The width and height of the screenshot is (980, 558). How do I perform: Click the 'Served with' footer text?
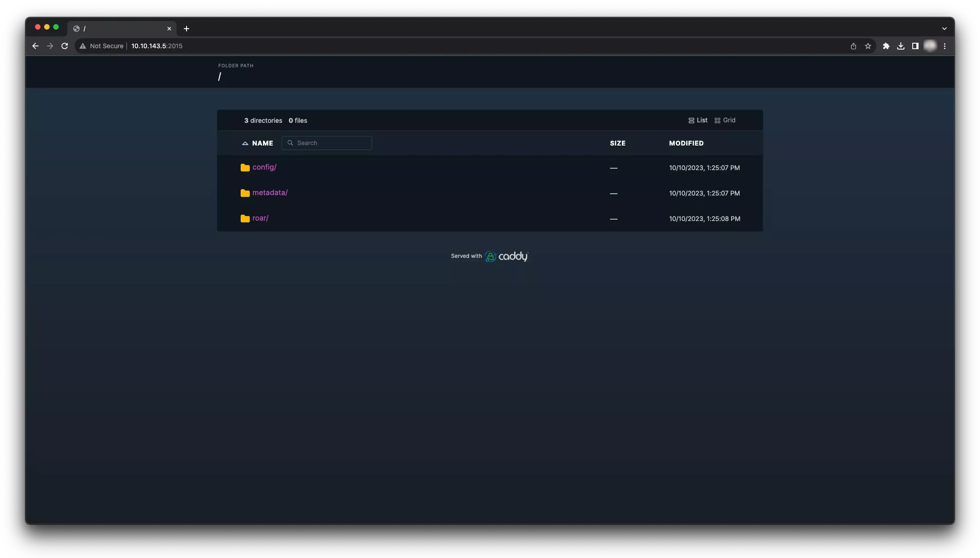[x=466, y=256]
